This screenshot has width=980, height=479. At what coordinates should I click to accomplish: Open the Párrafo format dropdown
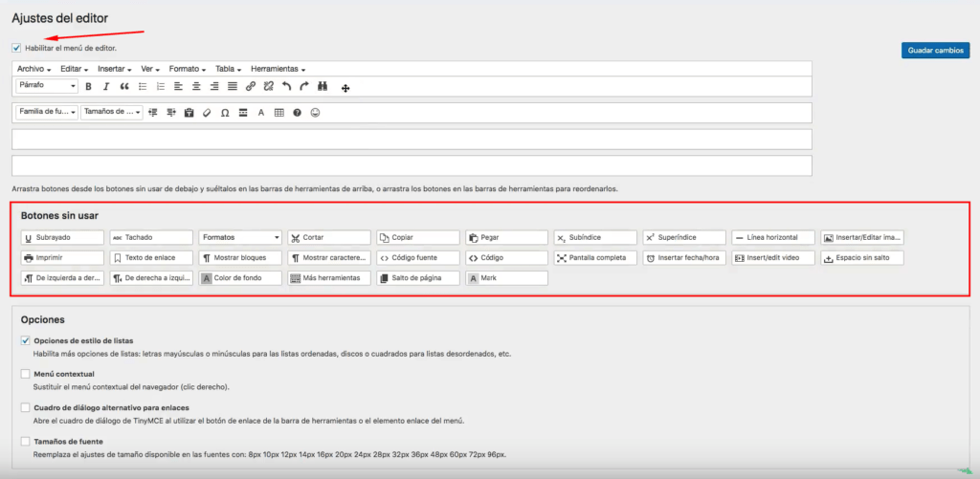pyautogui.click(x=47, y=85)
